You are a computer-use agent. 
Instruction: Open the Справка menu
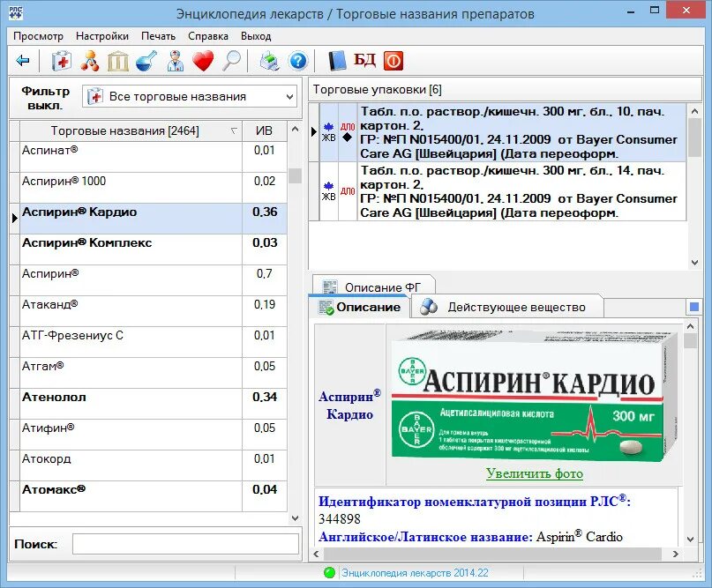[208, 36]
